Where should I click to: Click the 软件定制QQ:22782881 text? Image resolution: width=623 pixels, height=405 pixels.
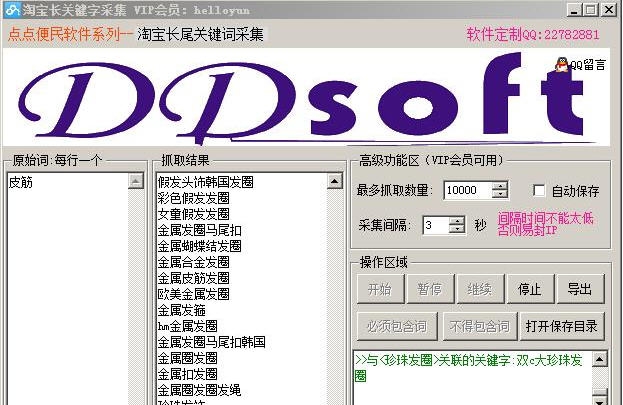click(533, 35)
